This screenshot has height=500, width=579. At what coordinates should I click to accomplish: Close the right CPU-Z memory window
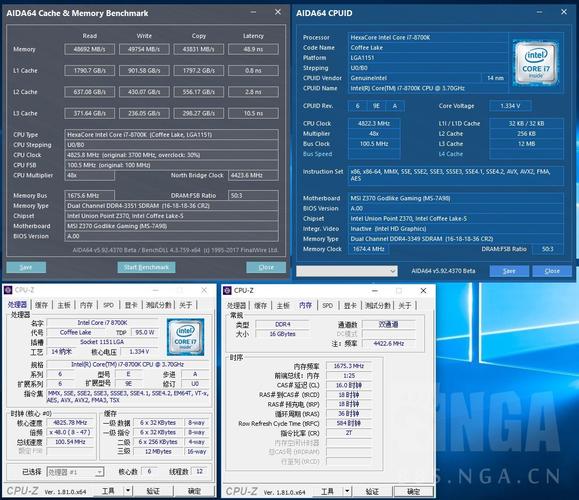tap(424, 291)
